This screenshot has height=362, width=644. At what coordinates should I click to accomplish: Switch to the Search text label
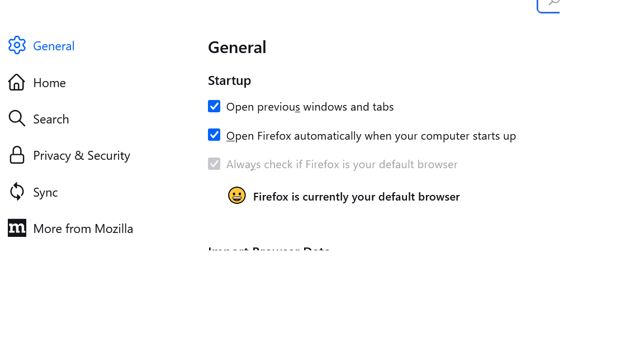click(51, 119)
